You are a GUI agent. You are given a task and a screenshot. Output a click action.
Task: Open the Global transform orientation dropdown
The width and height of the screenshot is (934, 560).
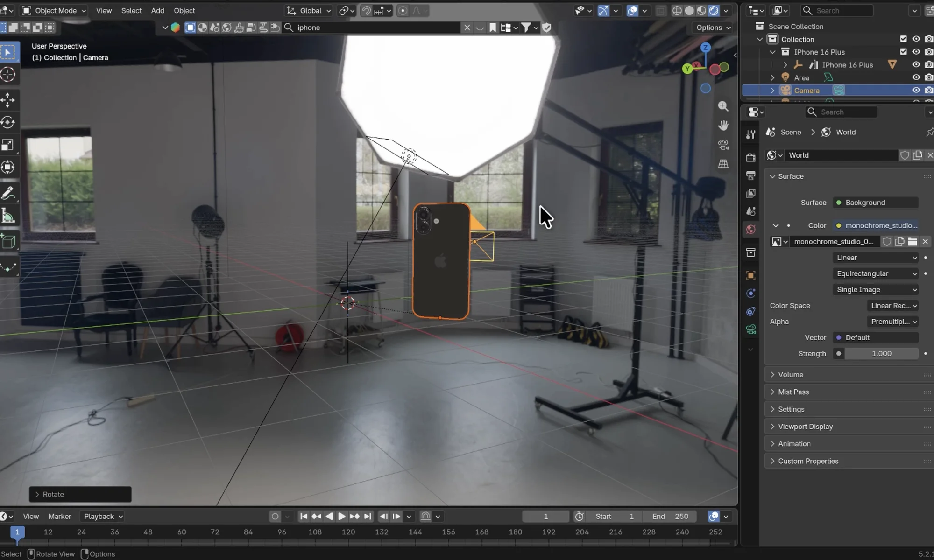pos(309,11)
